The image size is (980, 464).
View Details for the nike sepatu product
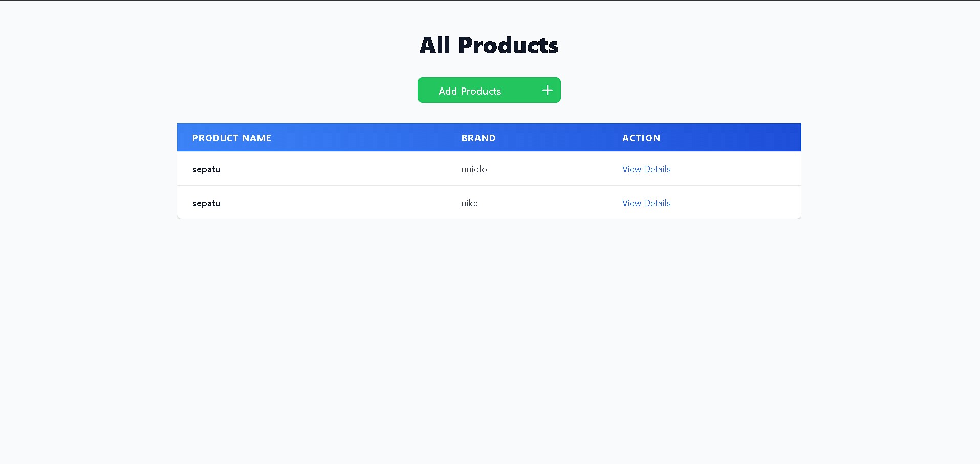(x=646, y=203)
